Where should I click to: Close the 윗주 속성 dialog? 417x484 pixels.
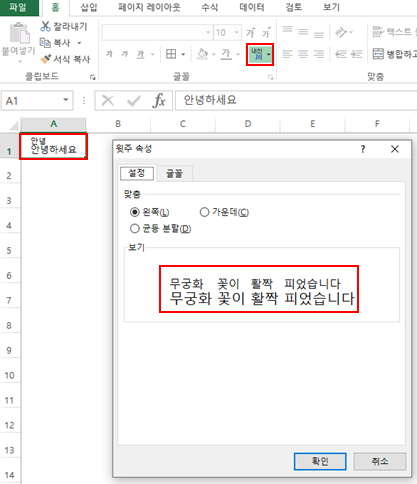pos(395,149)
